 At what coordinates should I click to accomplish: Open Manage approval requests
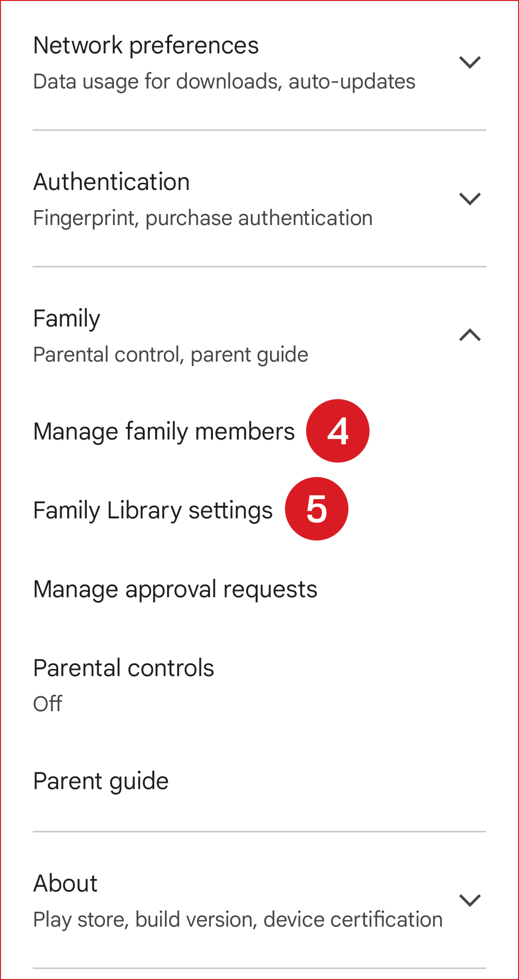tap(175, 589)
